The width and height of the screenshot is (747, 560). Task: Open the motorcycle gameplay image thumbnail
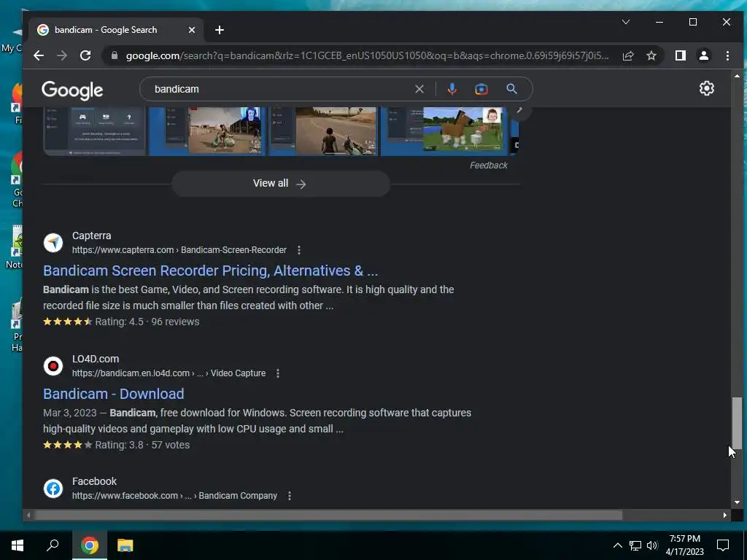(206, 131)
